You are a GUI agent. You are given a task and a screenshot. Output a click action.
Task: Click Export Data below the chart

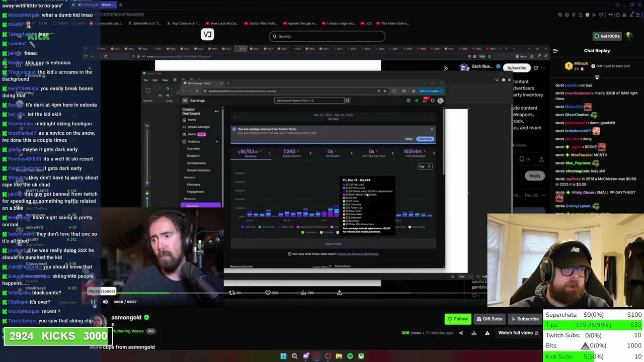tap(333, 244)
